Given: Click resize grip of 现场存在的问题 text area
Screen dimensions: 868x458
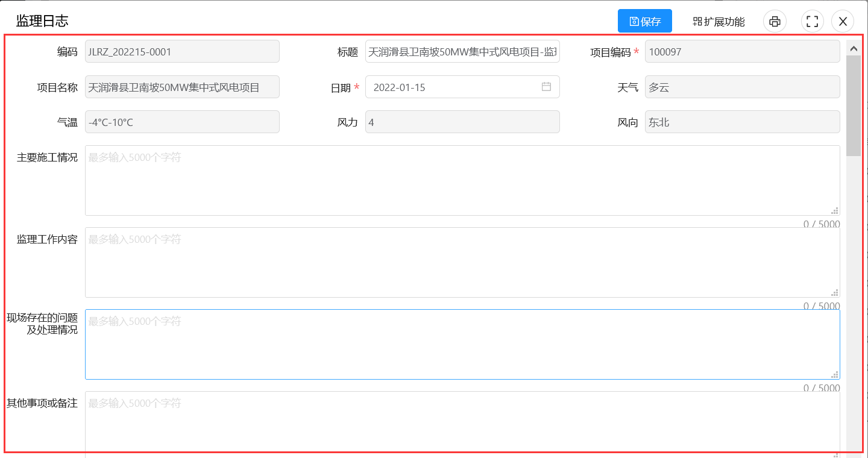Looking at the screenshot, I should click(x=835, y=374).
